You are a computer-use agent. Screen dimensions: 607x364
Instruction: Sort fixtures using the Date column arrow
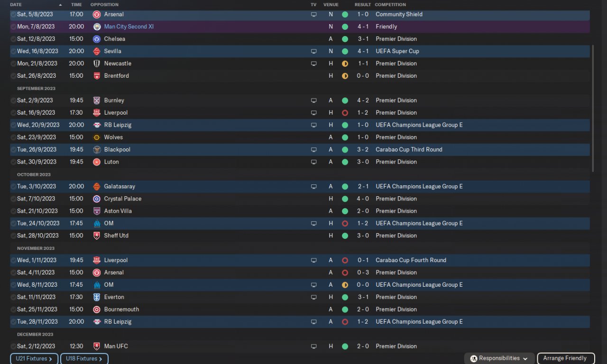60,5
